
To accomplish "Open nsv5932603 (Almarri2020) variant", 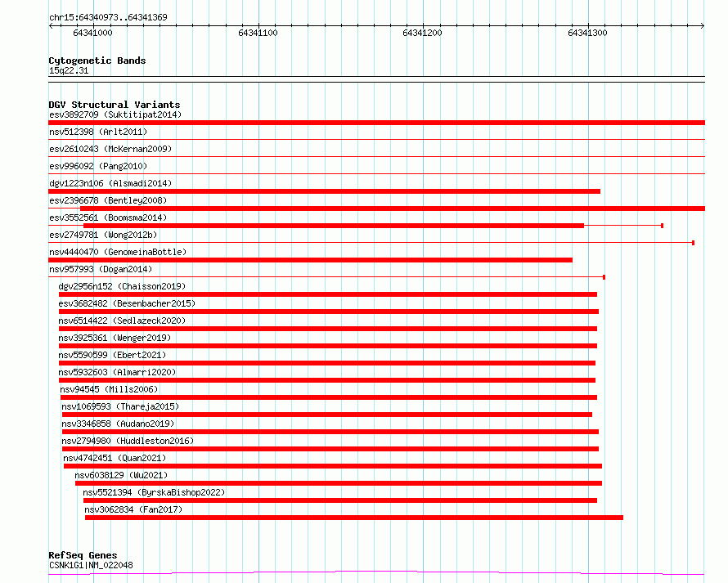I will [117, 372].
